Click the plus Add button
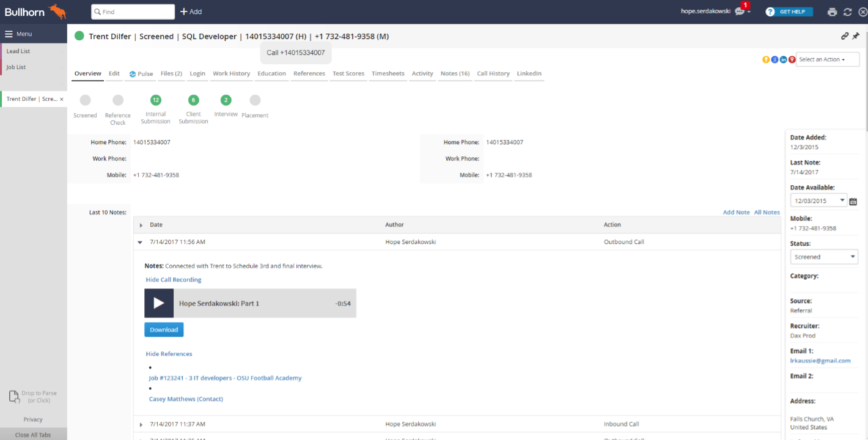Viewport: 868px width, 440px height. click(191, 12)
